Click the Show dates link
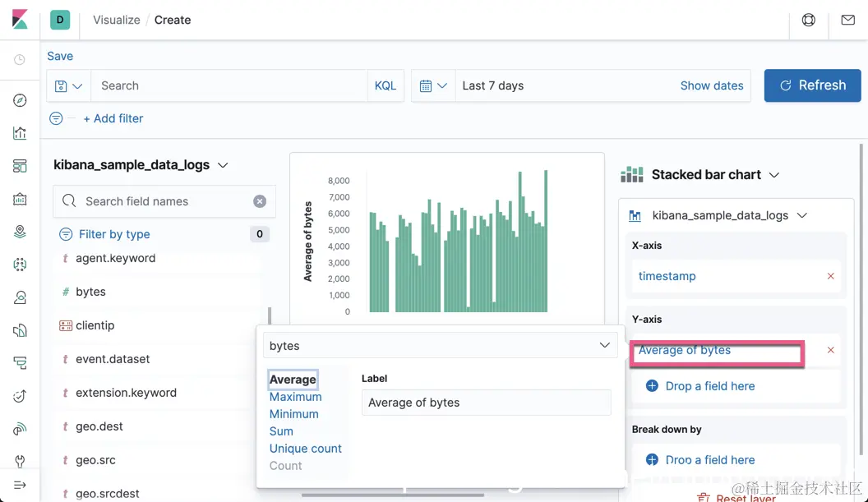868x502 pixels. pyautogui.click(x=712, y=85)
